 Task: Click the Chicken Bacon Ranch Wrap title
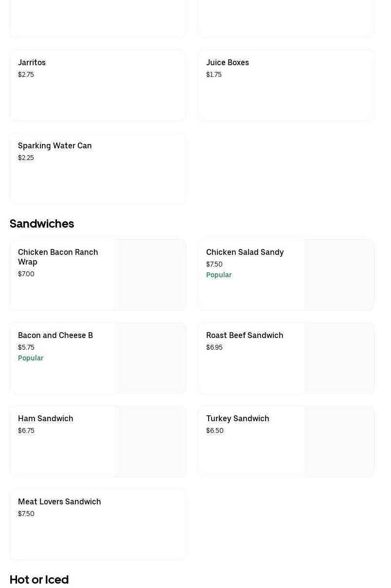pos(58,257)
